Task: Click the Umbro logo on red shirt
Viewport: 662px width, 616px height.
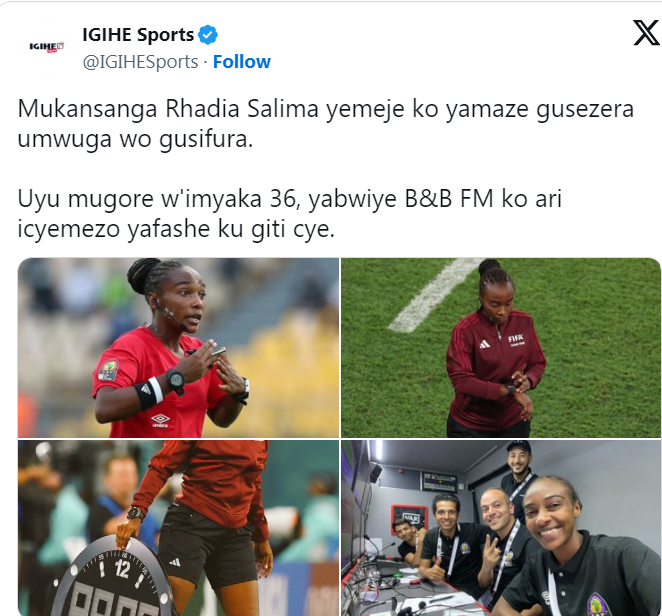Action: click(x=160, y=421)
